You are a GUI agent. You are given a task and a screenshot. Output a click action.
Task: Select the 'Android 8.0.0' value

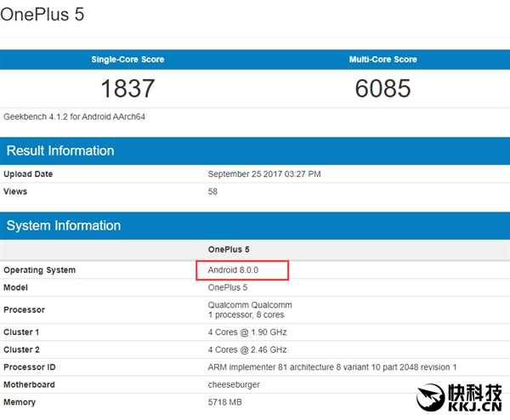point(233,270)
